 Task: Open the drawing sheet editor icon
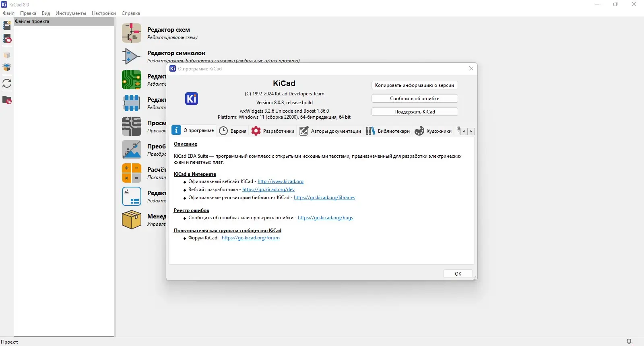[132, 196]
